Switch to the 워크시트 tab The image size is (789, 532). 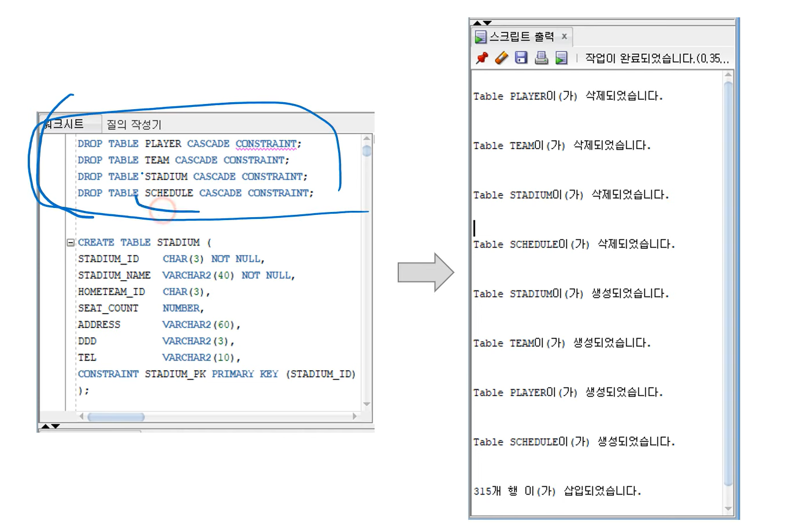pos(65,124)
